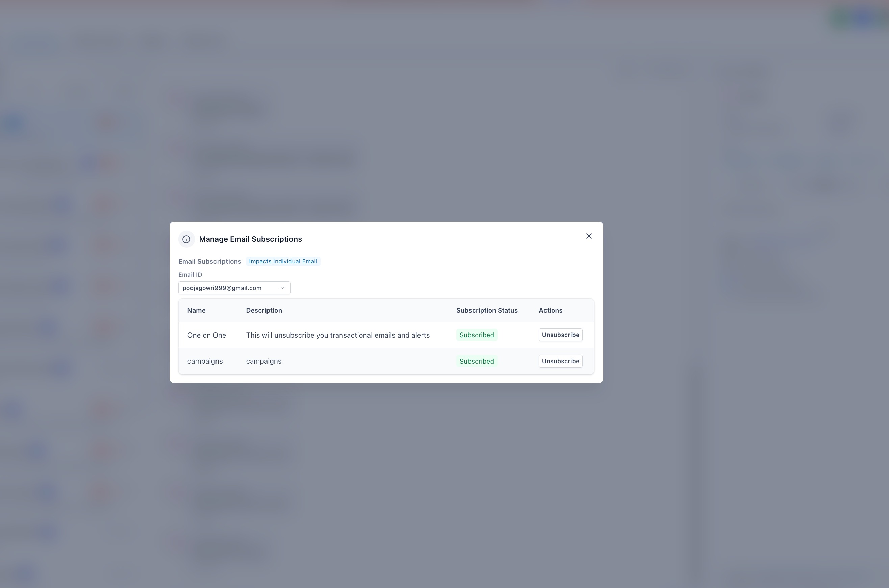Click the Name column header

[x=196, y=311]
